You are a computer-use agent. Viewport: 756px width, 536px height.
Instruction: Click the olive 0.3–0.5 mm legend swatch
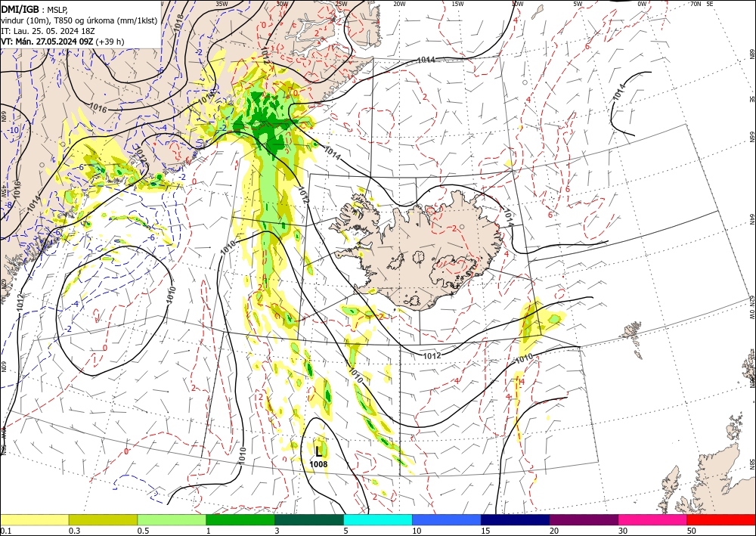pos(103,519)
